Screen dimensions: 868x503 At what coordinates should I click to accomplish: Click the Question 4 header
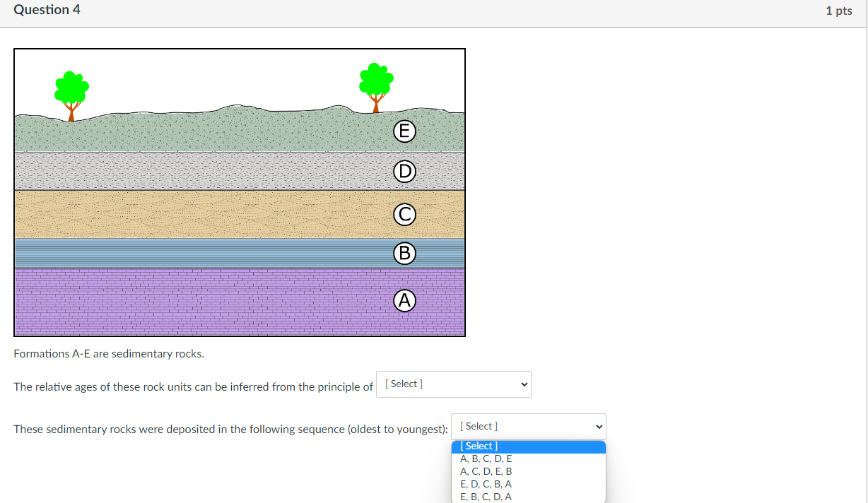[x=47, y=10]
